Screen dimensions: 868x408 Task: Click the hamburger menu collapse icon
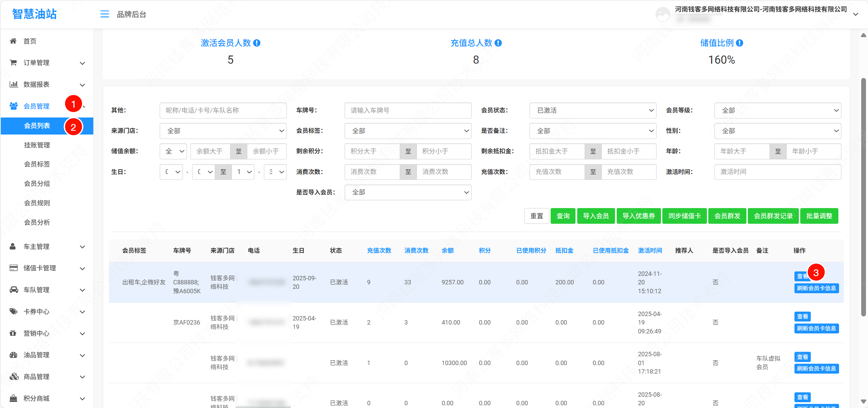(105, 14)
